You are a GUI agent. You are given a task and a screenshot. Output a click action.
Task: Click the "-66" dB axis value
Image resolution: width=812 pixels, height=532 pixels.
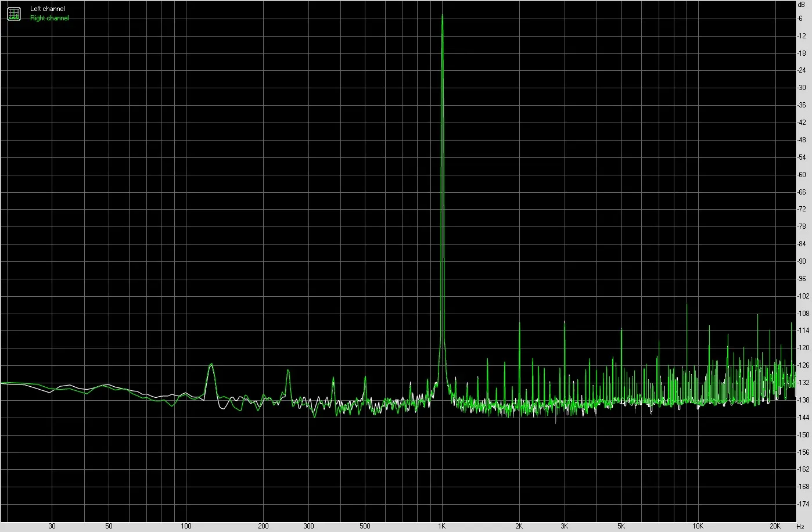pos(802,192)
